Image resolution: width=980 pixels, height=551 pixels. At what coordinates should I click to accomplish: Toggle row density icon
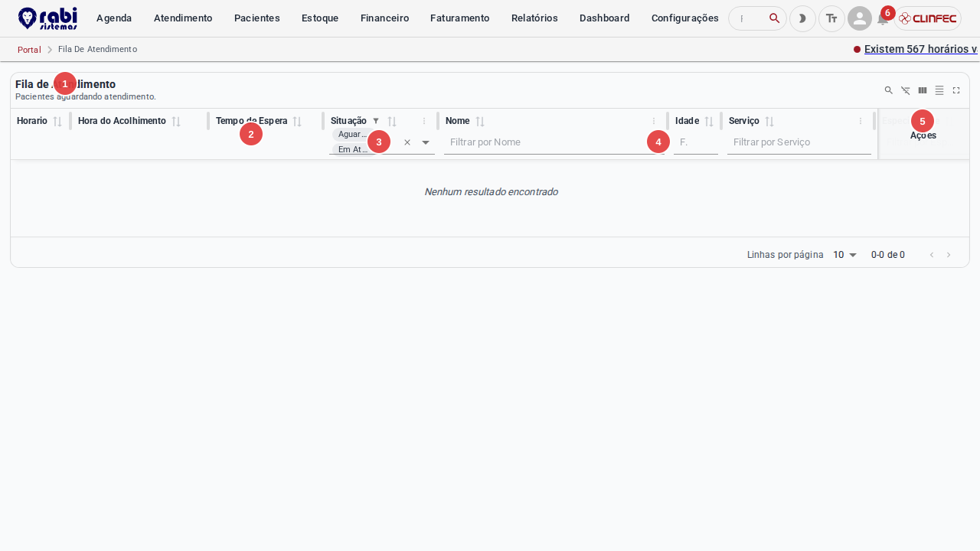tap(939, 90)
